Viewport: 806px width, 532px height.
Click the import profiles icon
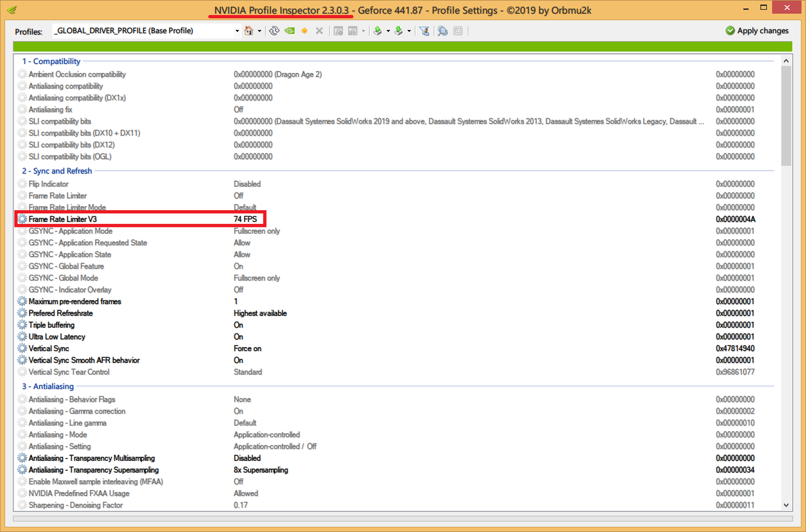tap(398, 31)
